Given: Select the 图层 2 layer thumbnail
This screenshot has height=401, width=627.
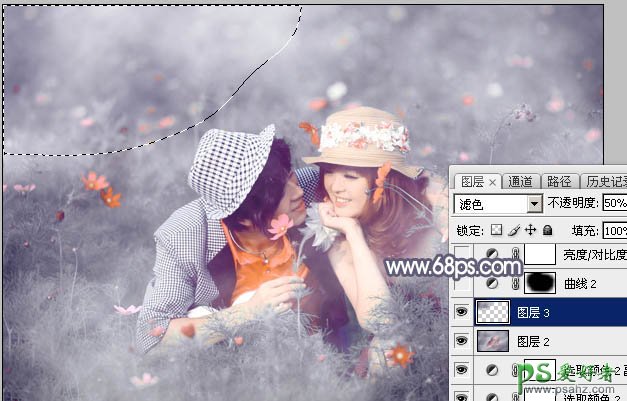Looking at the screenshot, I should (492, 342).
